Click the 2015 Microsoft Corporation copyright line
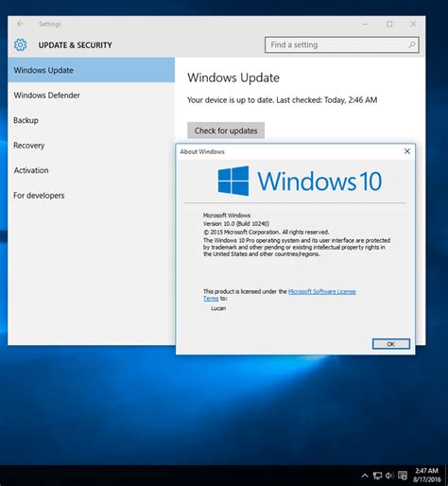This screenshot has height=486, width=448. [267, 232]
